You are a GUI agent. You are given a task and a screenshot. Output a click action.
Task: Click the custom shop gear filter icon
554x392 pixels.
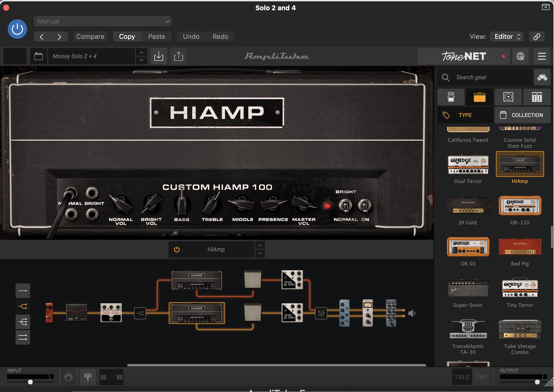[542, 77]
